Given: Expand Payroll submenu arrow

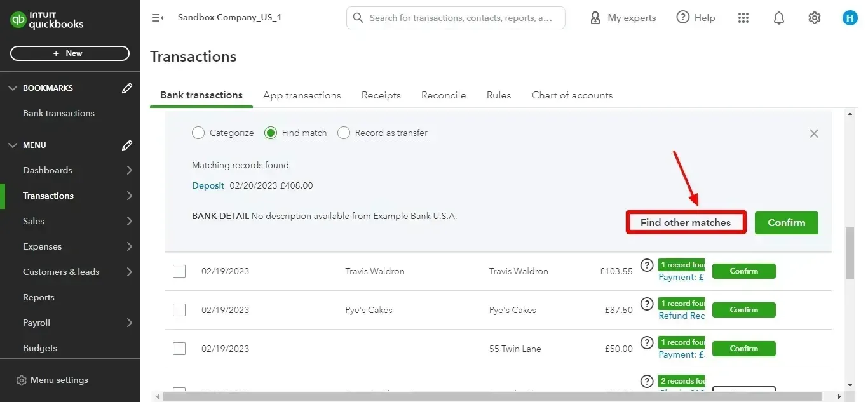Looking at the screenshot, I should coord(129,323).
